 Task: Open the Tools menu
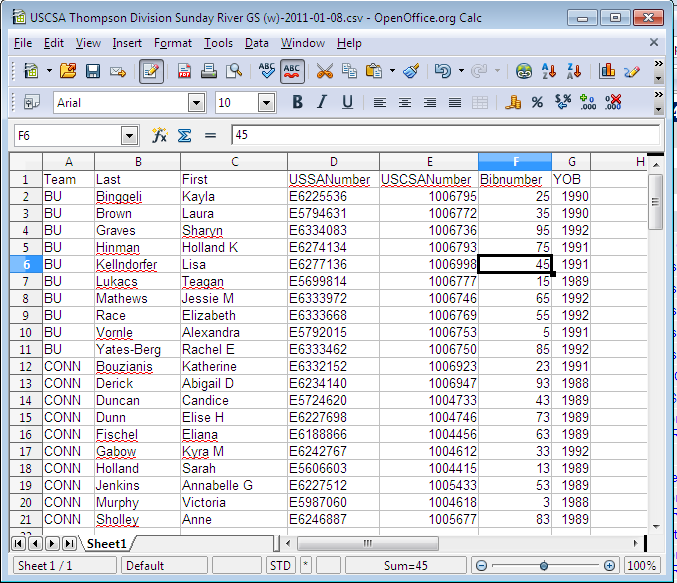click(x=218, y=43)
